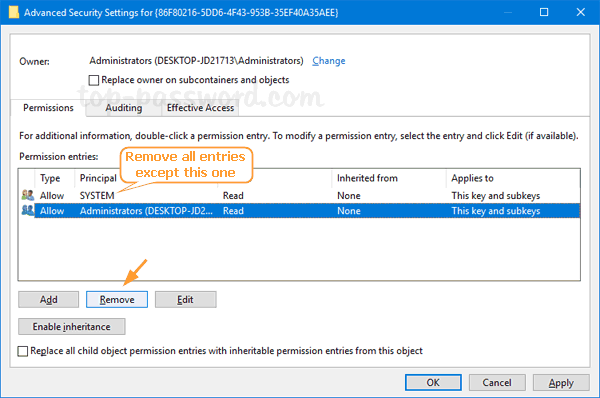Click the Remove button
The image size is (600, 398).
pos(117,300)
